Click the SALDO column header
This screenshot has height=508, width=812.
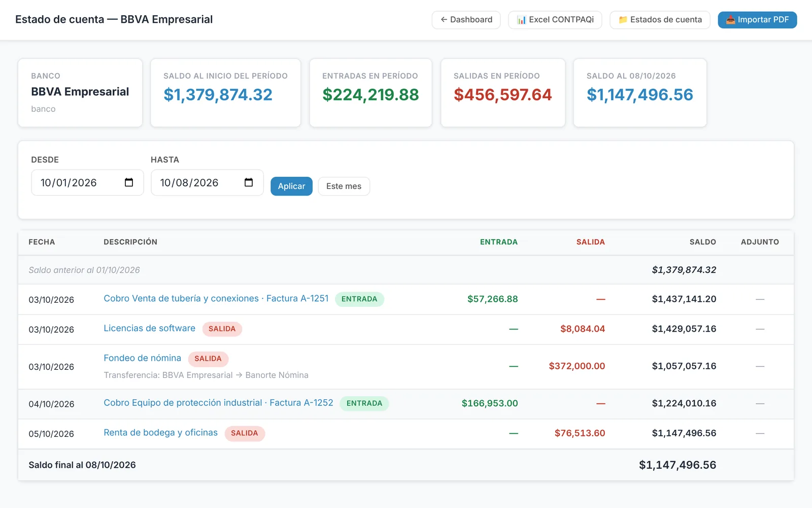pos(703,242)
